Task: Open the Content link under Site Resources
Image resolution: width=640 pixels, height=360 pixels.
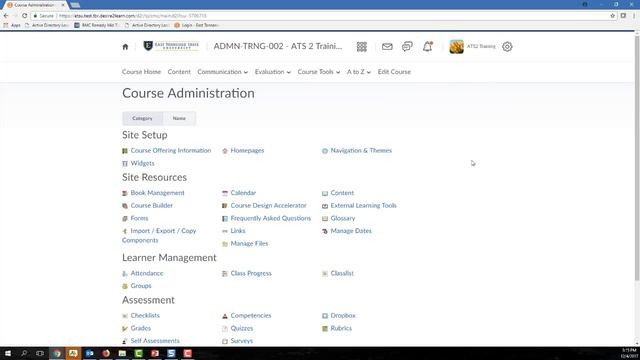Action: coord(342,193)
